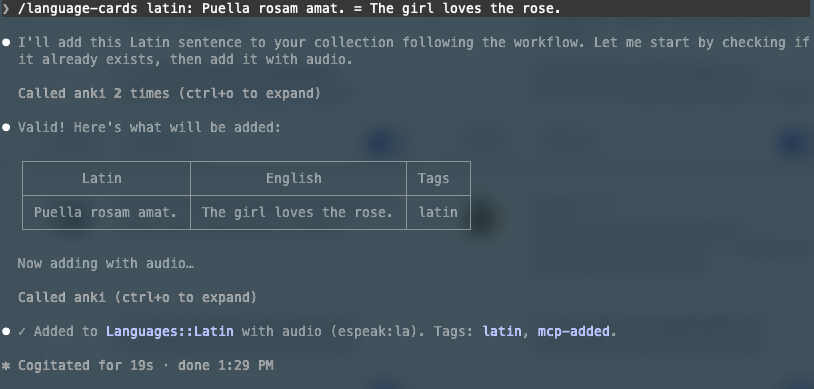The height and width of the screenshot is (389, 814).
Task: Click the asterisk icon before 'Cogitated'
Action: [x=6, y=366]
